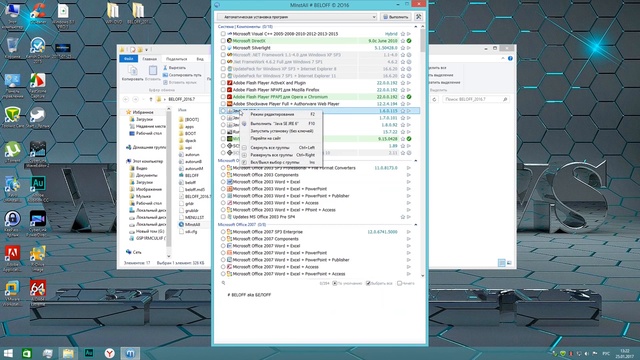Select the Microsoft Office 2003 Word + Excel radio button
The height and width of the screenshot is (360, 640).
coord(223,182)
